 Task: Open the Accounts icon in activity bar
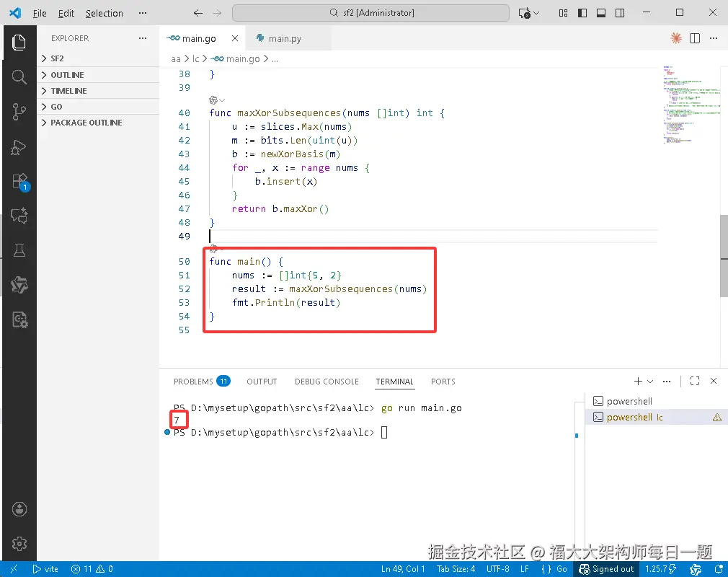(x=19, y=509)
